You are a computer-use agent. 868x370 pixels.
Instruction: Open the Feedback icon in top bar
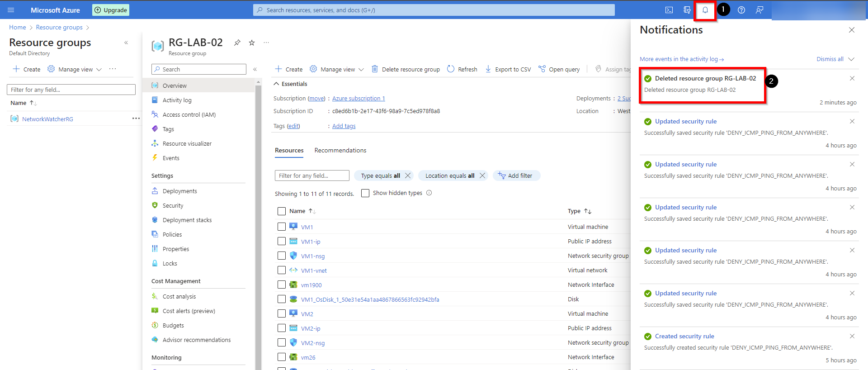click(x=759, y=10)
